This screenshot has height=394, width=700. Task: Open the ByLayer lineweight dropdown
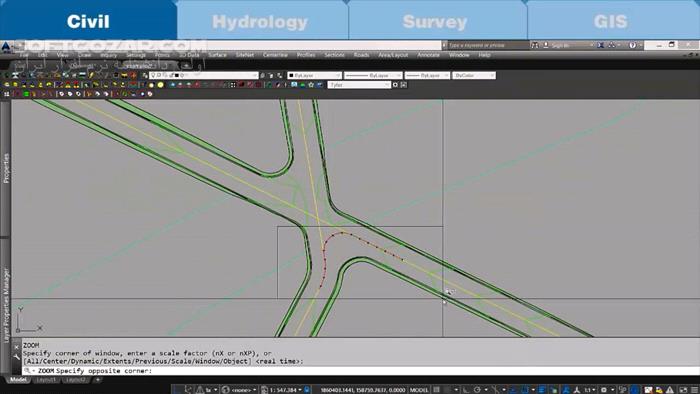click(427, 75)
